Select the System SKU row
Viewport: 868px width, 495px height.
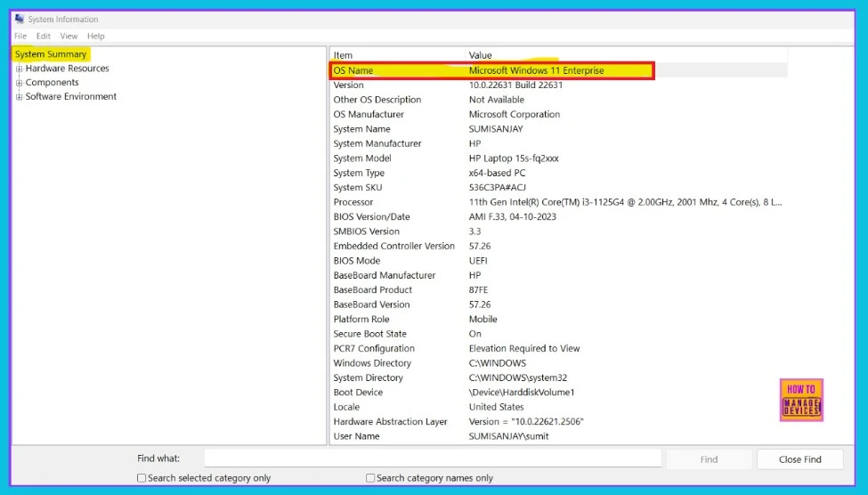coord(558,188)
